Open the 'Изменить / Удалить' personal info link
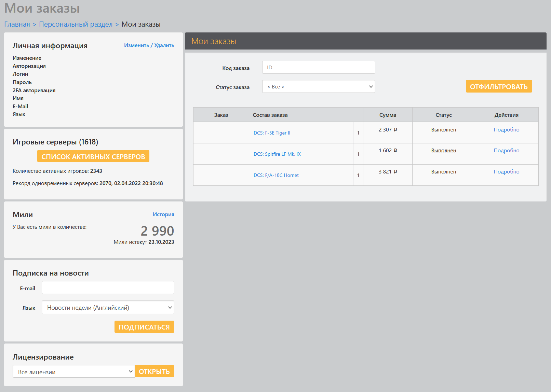The image size is (551, 392). [x=149, y=45]
